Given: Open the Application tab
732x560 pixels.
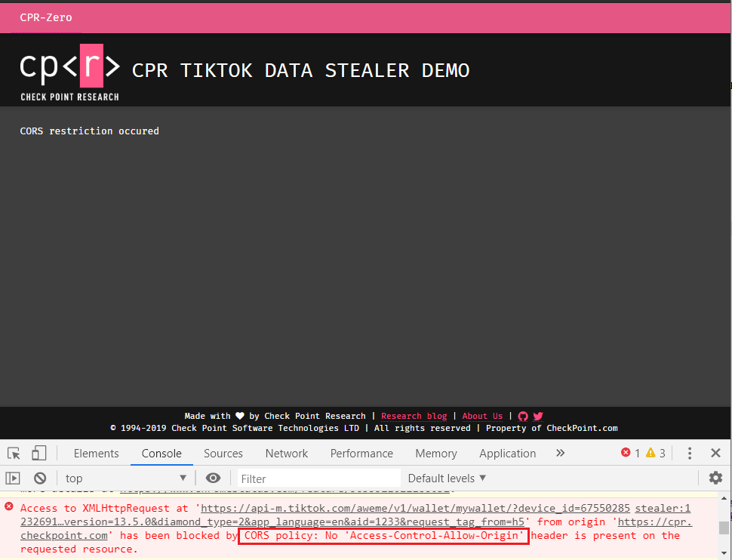Looking at the screenshot, I should [x=507, y=454].
